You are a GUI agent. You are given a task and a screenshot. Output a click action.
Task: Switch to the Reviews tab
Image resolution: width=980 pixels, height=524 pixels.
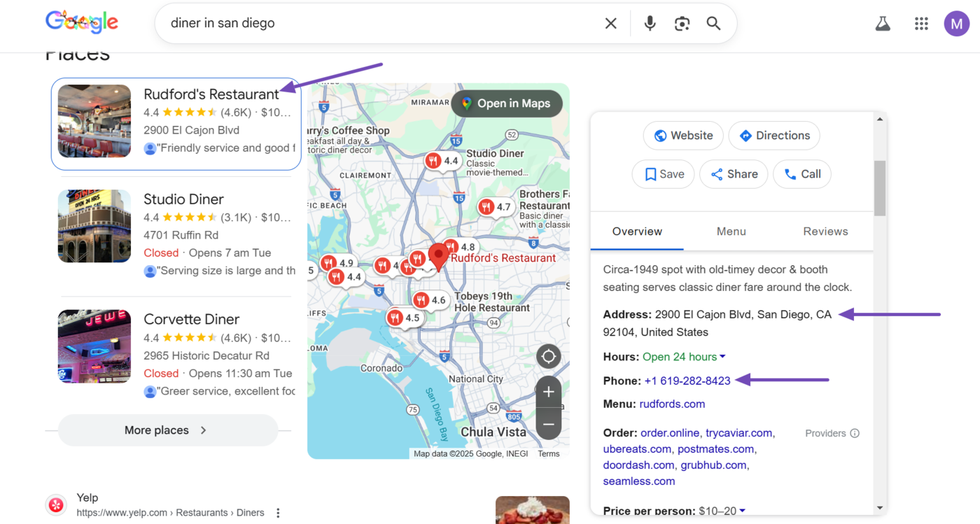coord(825,231)
